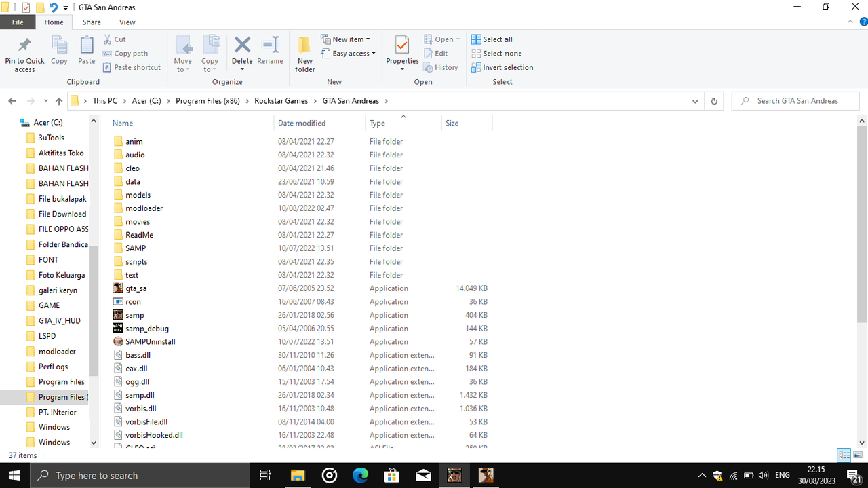Image resolution: width=868 pixels, height=488 pixels.
Task: Go to Program Files (x86) breadcrumb
Action: [x=208, y=101]
